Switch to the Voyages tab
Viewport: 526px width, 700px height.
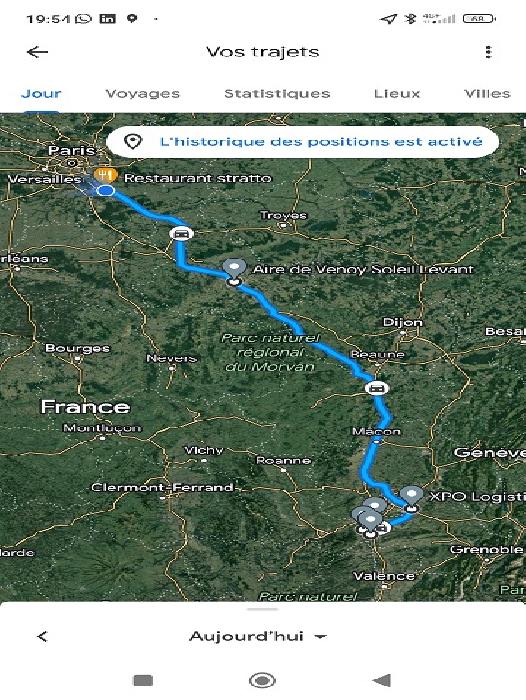click(142, 94)
